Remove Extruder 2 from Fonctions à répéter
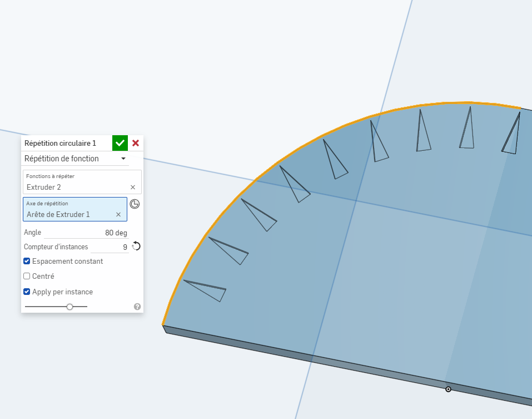The image size is (532, 419). [x=133, y=188]
